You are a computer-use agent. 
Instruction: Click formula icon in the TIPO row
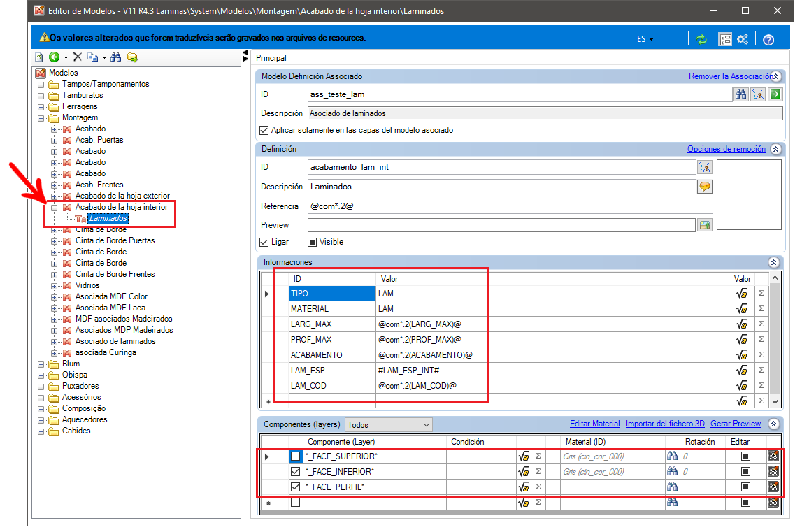click(x=742, y=294)
